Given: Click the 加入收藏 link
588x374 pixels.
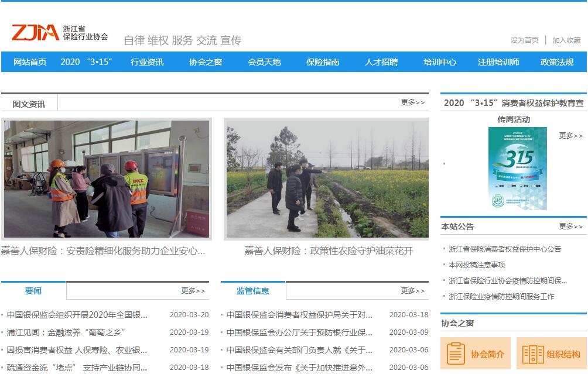Looking at the screenshot, I should click(x=566, y=40).
